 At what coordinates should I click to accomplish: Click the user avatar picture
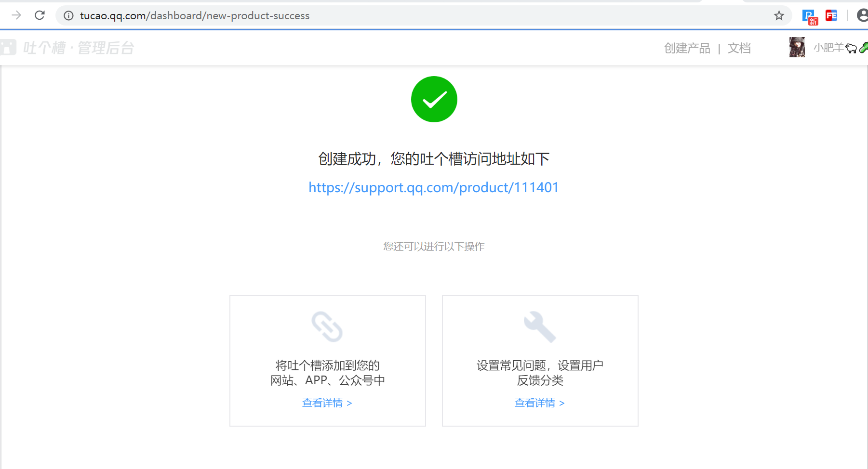pos(797,47)
